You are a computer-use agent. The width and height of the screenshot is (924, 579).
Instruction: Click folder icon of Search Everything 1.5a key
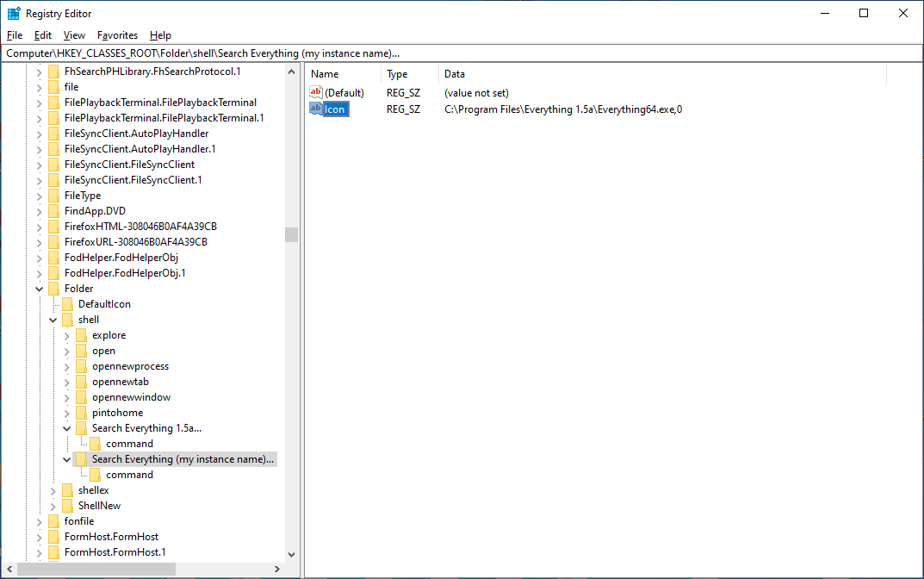pos(81,428)
